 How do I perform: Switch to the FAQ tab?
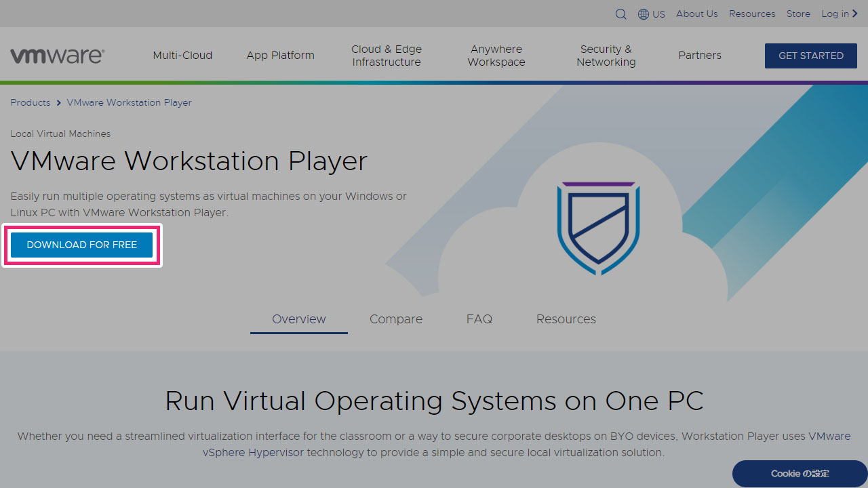tap(479, 319)
